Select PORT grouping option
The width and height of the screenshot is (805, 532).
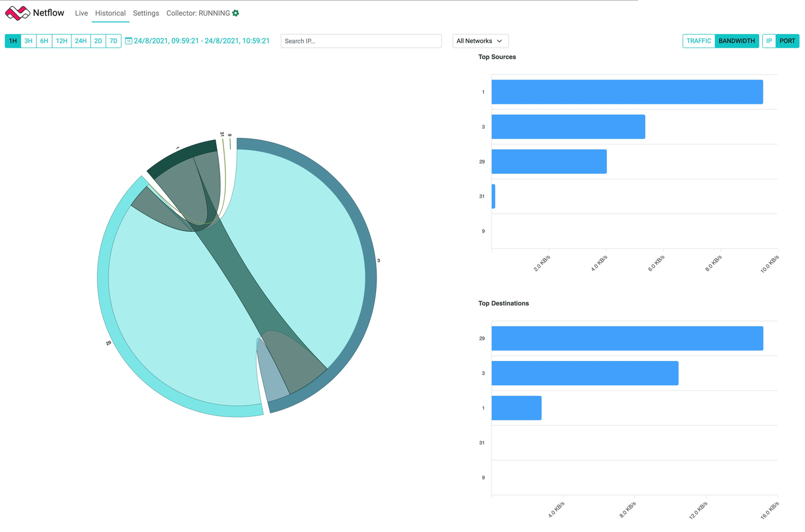[787, 41]
